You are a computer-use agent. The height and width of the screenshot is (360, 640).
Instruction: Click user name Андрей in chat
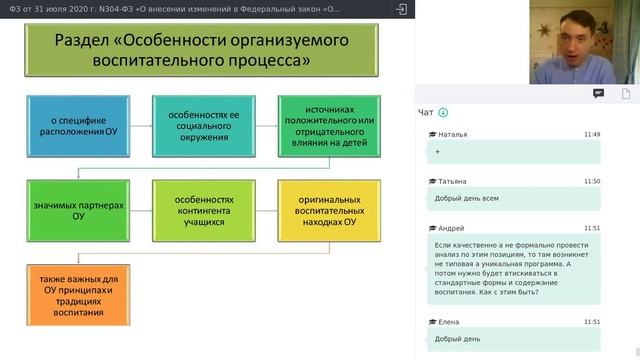(x=451, y=228)
